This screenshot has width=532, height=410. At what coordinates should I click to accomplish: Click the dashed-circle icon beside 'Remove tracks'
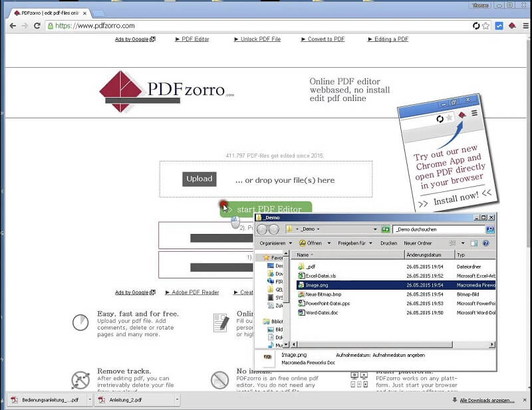[80, 380]
